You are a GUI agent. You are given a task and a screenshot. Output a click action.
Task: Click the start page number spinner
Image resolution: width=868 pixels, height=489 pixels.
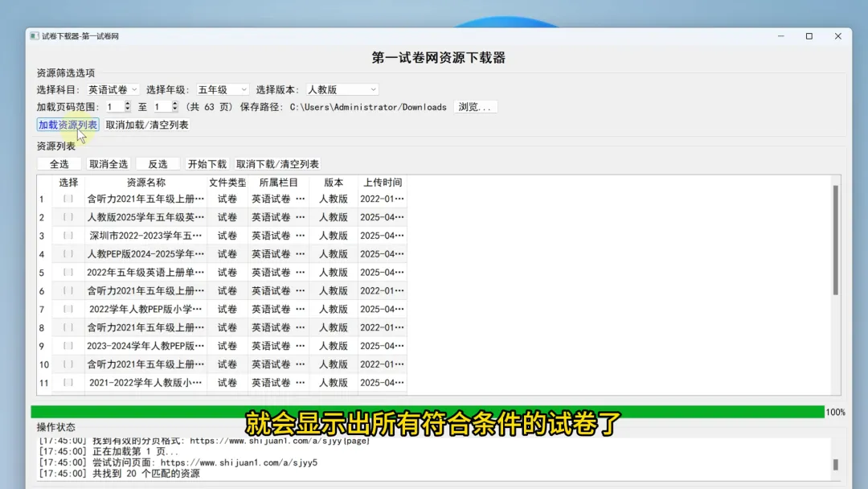coord(118,107)
